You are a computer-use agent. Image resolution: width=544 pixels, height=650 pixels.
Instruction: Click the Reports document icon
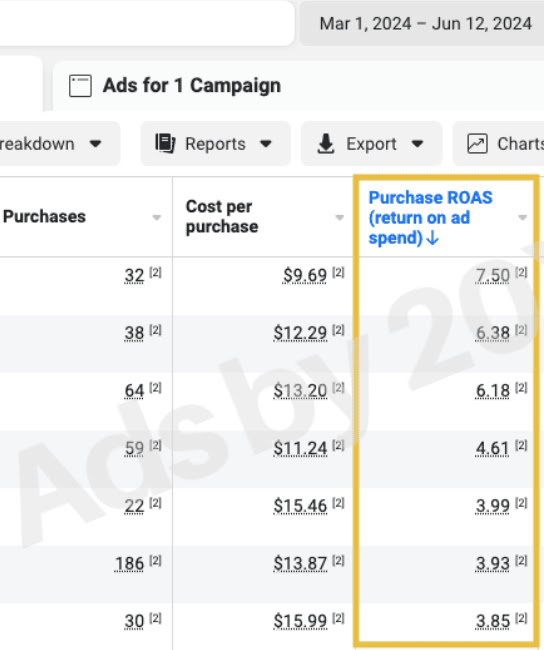coord(165,143)
